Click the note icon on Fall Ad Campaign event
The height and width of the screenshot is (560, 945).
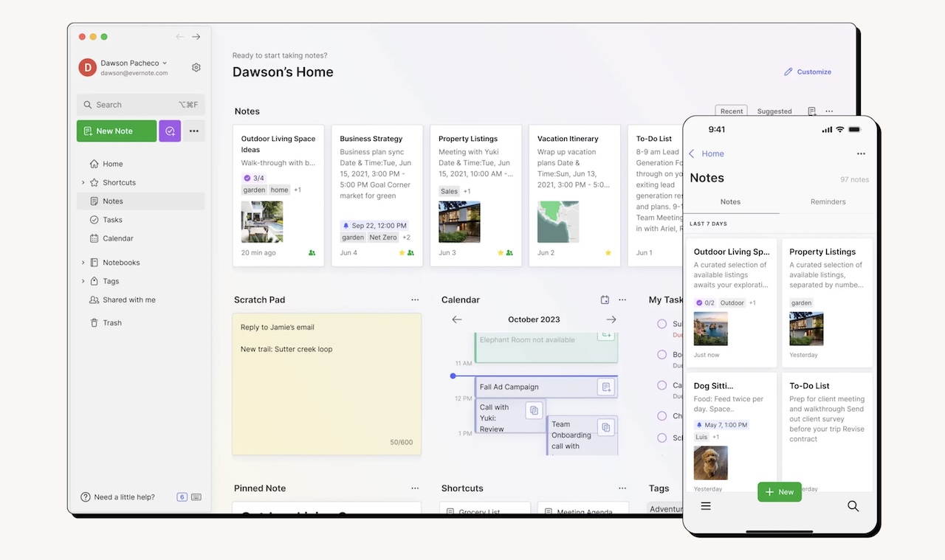[x=606, y=387]
